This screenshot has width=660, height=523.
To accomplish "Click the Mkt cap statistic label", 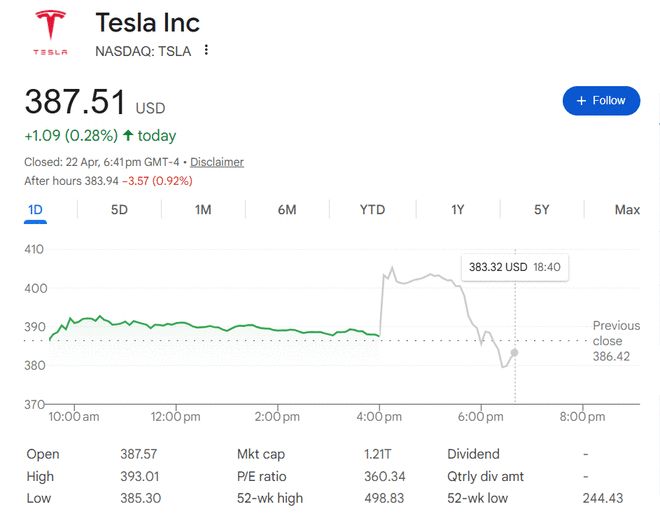I will (x=261, y=454).
